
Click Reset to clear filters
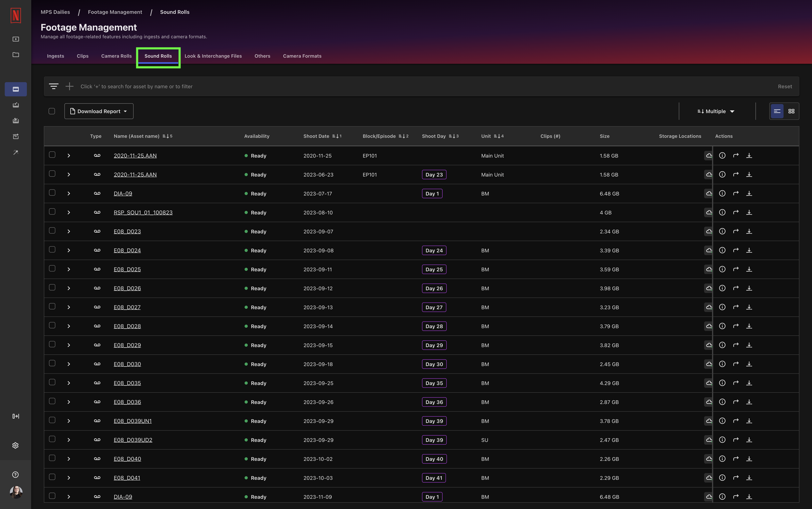pyautogui.click(x=785, y=86)
